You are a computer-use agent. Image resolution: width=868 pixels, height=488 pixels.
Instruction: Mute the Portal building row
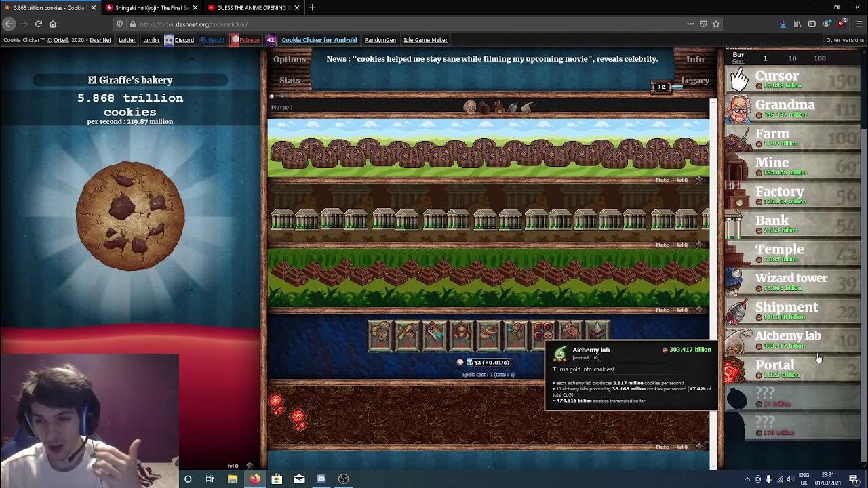pos(662,447)
